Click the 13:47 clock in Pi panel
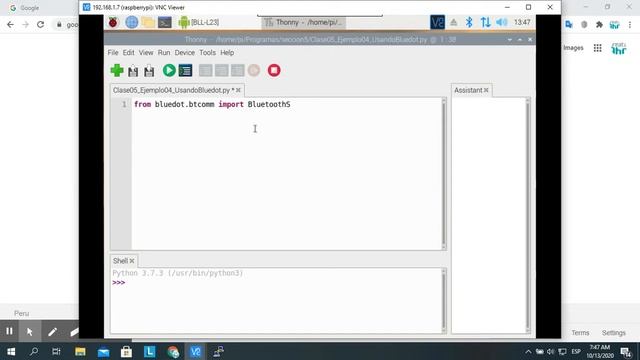 (522, 22)
